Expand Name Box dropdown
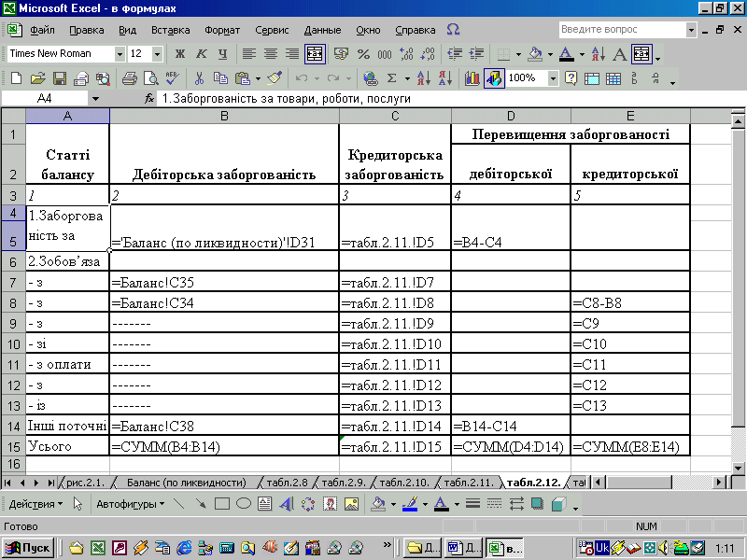Viewport: 747px width, 560px height. (x=95, y=99)
